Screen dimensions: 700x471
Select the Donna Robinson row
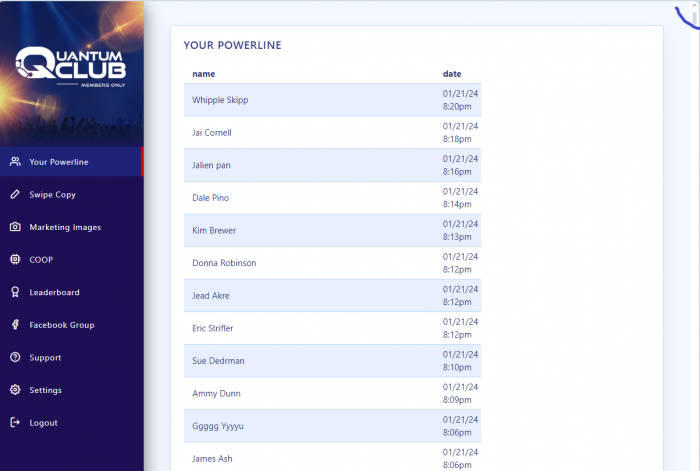click(224, 263)
